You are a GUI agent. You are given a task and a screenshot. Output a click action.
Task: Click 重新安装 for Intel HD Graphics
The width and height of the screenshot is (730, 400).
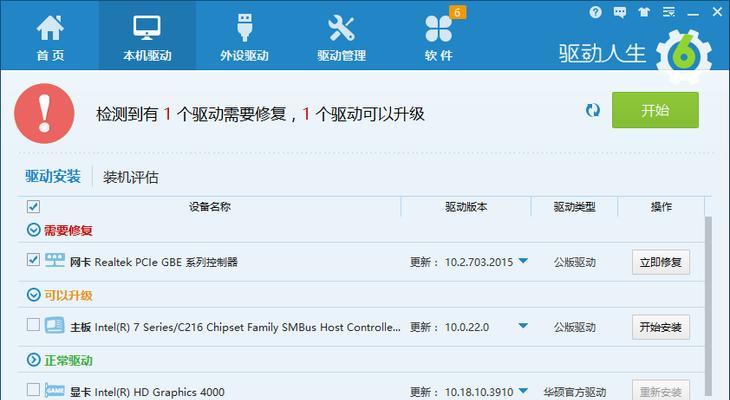click(661, 390)
